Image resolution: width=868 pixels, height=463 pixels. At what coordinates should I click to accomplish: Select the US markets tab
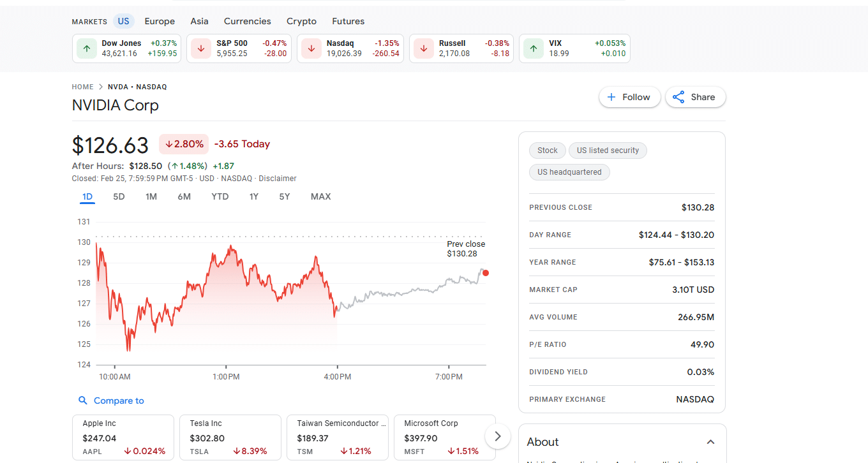123,21
